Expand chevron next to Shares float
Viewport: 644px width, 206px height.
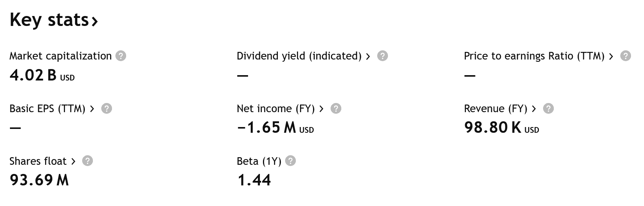[x=73, y=161]
